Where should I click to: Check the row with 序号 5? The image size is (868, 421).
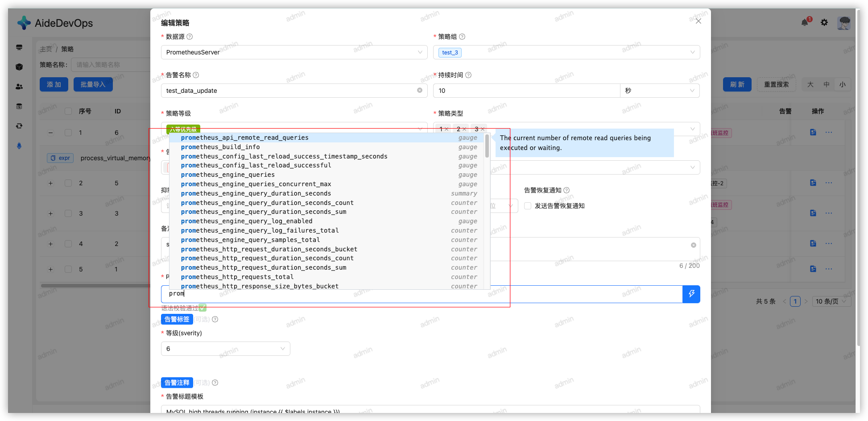click(68, 269)
